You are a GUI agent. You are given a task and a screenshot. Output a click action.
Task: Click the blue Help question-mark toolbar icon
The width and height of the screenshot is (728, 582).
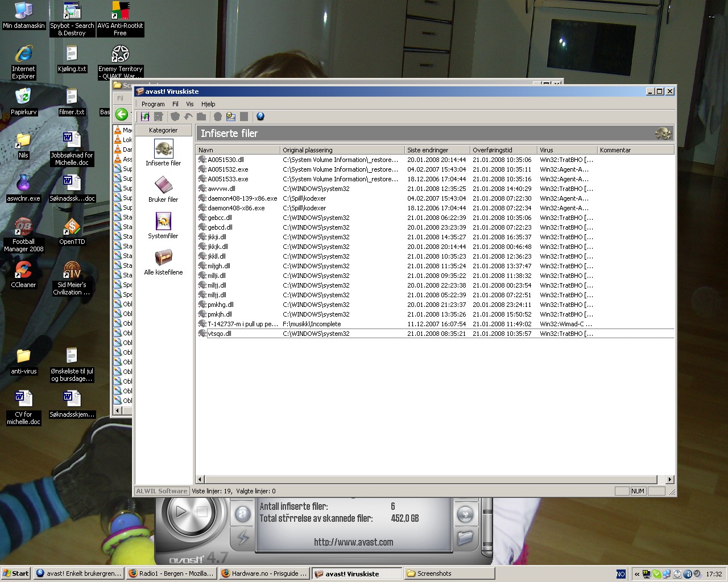click(x=260, y=117)
